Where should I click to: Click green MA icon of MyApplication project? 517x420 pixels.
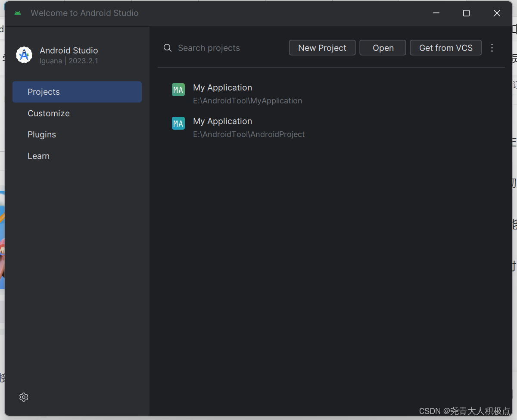pyautogui.click(x=178, y=90)
